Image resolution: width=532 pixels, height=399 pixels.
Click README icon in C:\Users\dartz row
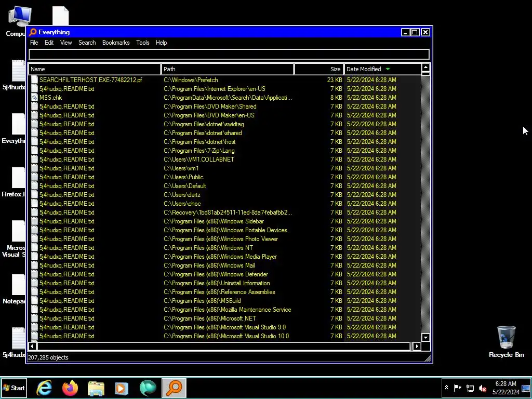coord(34,194)
